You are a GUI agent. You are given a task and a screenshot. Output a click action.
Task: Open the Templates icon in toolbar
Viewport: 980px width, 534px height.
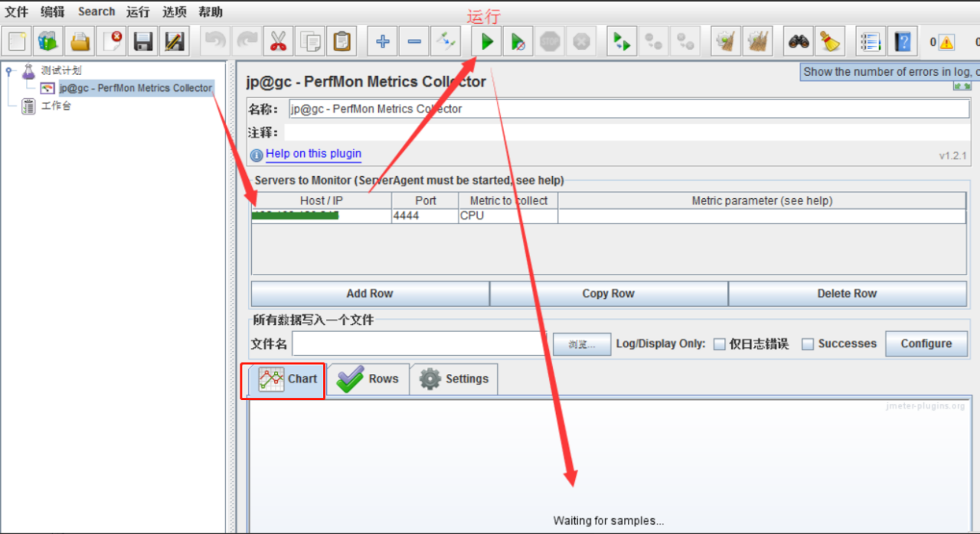pyautogui.click(x=49, y=41)
